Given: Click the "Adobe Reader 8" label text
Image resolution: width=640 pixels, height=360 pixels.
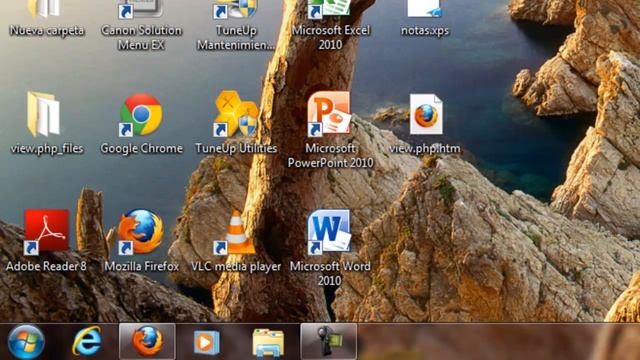Looking at the screenshot, I should (x=46, y=267).
